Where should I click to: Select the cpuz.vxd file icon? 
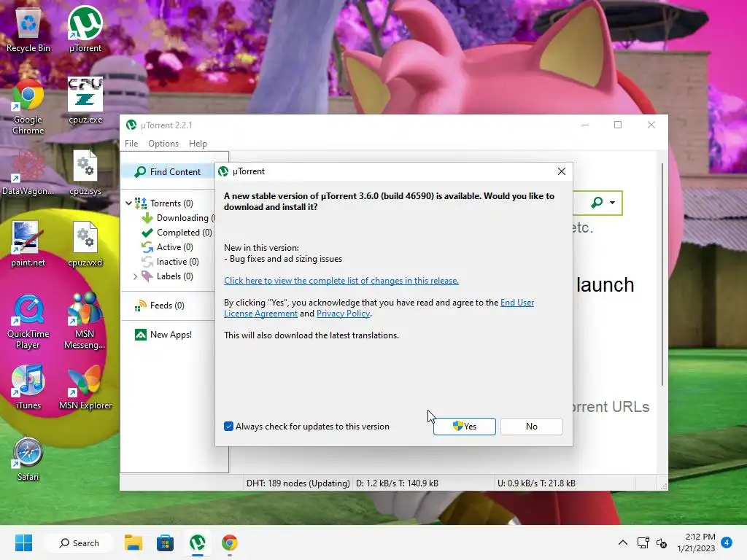(x=85, y=244)
